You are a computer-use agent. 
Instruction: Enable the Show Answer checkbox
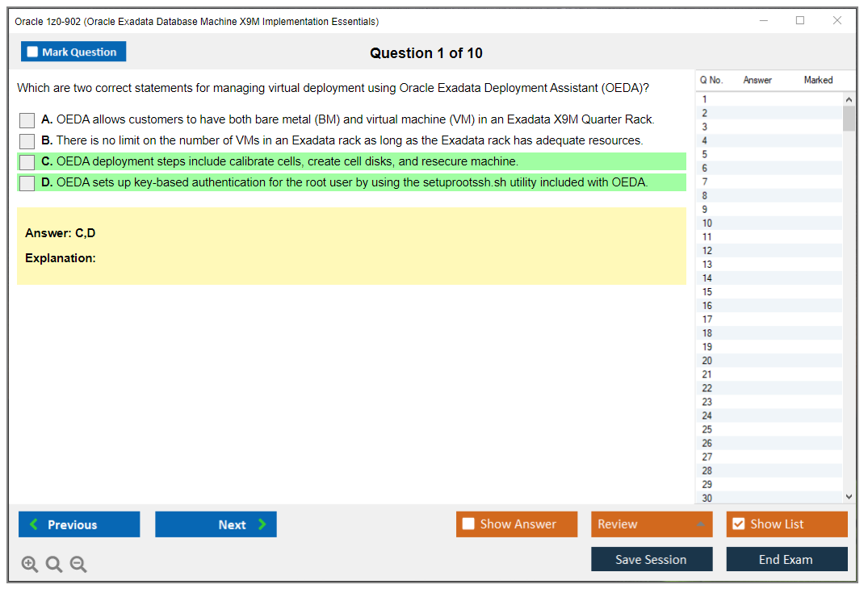pyautogui.click(x=468, y=524)
